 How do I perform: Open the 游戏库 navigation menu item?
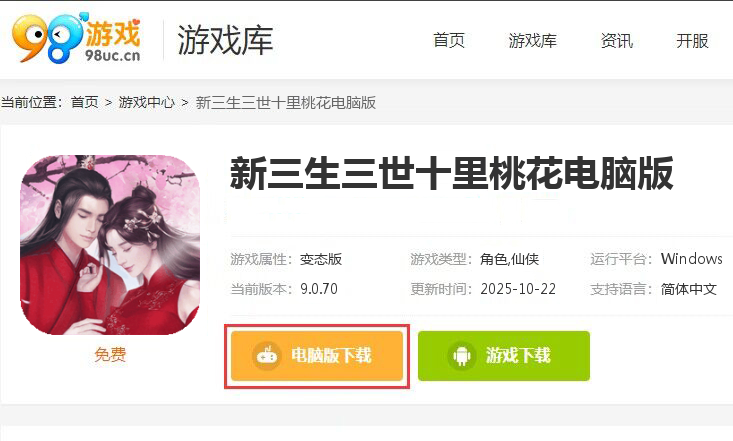532,41
